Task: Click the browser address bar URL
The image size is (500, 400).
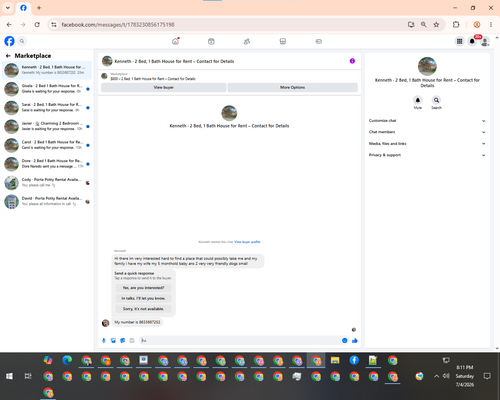Action: pyautogui.click(x=118, y=25)
